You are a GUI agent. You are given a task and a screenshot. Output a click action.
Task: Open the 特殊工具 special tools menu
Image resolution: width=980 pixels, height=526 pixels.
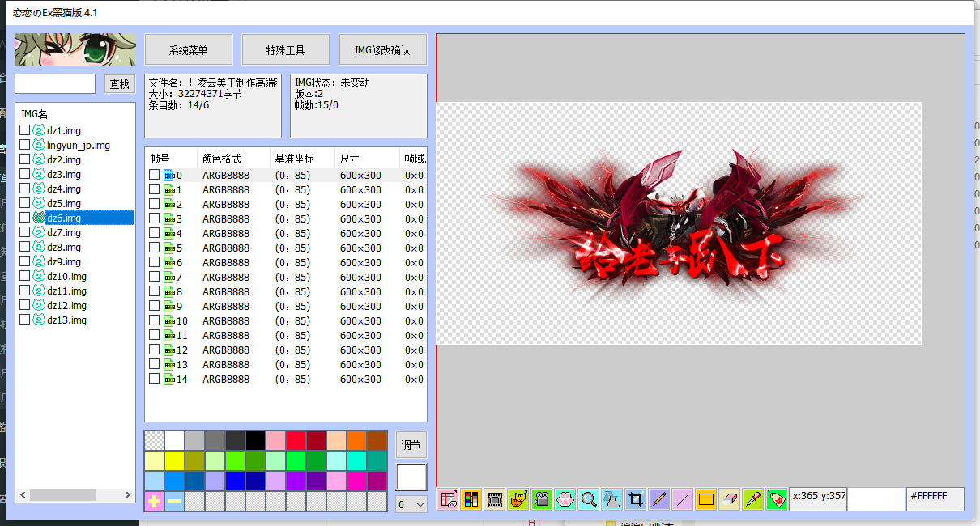pyautogui.click(x=286, y=50)
